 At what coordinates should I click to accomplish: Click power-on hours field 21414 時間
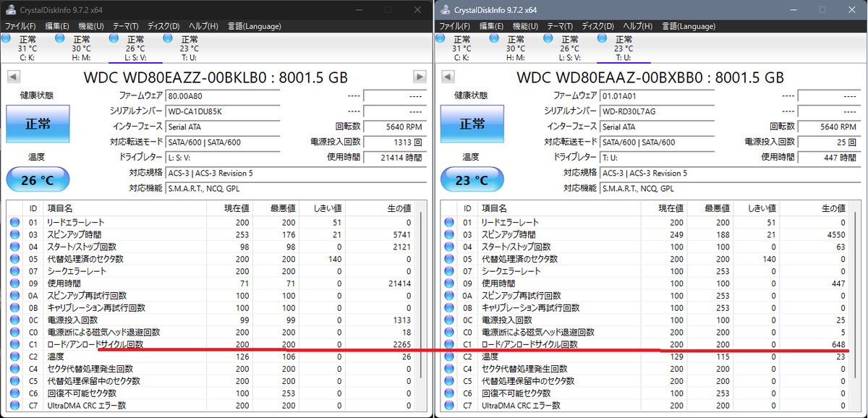click(x=393, y=158)
